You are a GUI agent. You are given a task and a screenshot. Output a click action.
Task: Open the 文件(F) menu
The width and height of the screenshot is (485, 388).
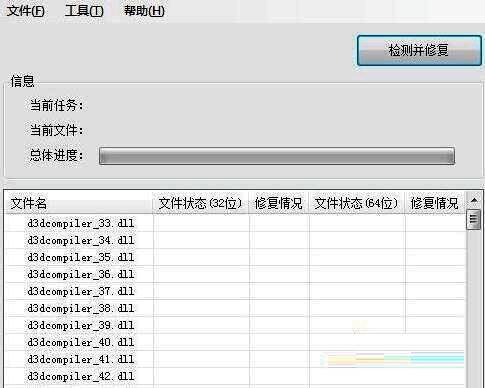pyautogui.click(x=26, y=11)
